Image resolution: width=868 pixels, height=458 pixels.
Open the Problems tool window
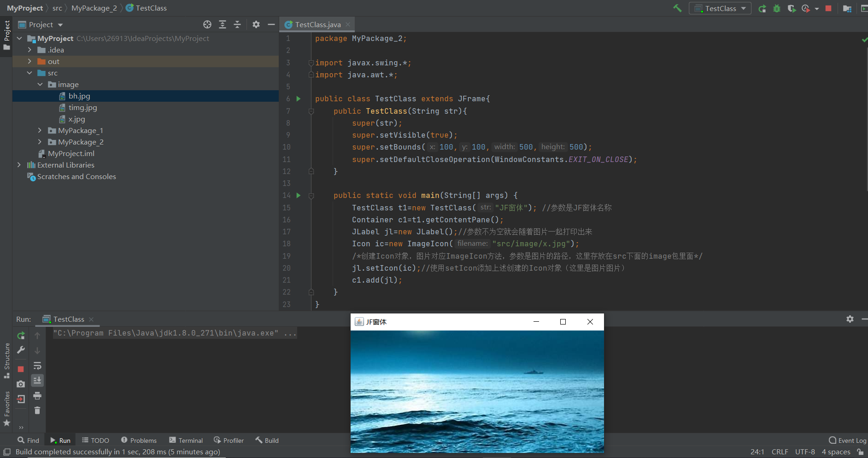[139, 441]
